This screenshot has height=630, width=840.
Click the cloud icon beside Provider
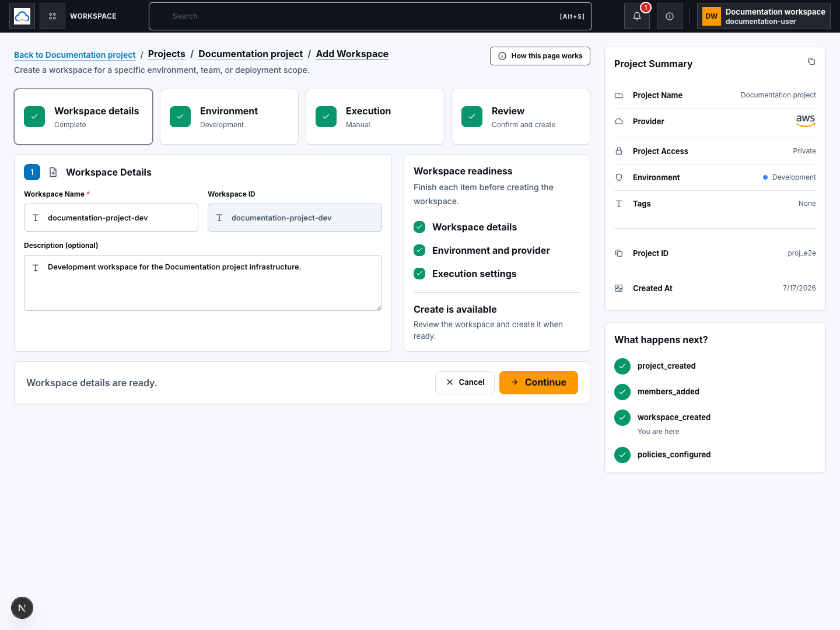[x=619, y=121]
